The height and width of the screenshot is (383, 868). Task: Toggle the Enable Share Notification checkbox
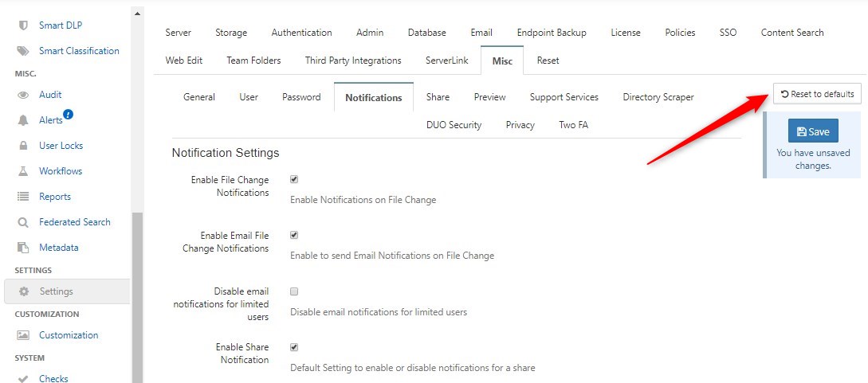pos(294,348)
